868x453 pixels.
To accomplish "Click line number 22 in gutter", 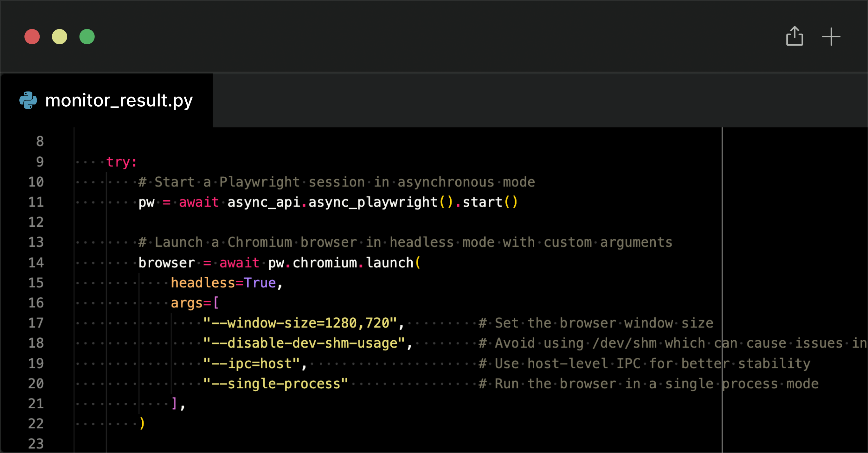I will (36, 424).
